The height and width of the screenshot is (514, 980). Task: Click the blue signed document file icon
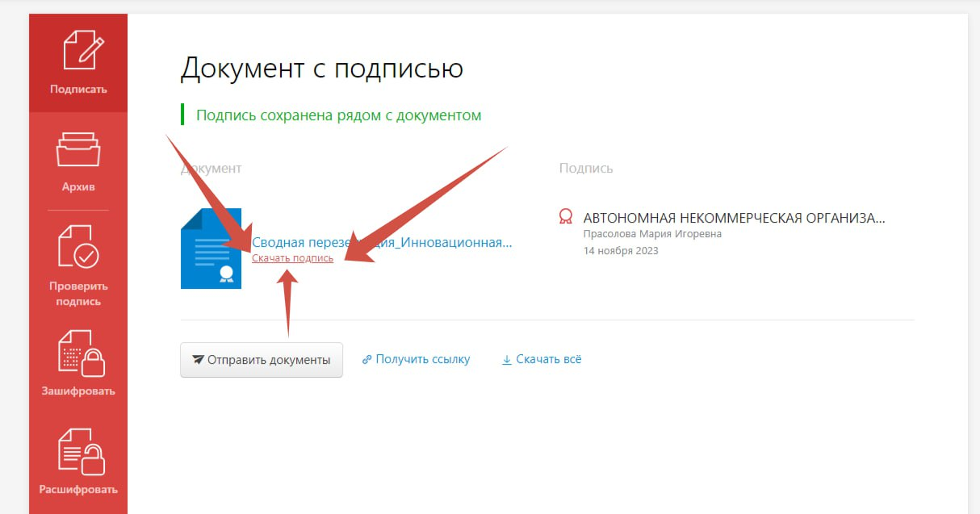point(211,249)
